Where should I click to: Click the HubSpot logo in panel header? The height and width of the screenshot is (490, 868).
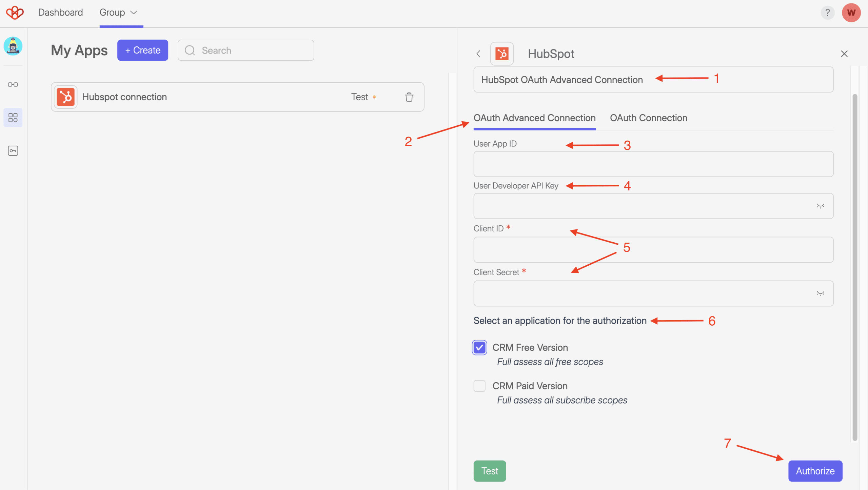(x=502, y=54)
